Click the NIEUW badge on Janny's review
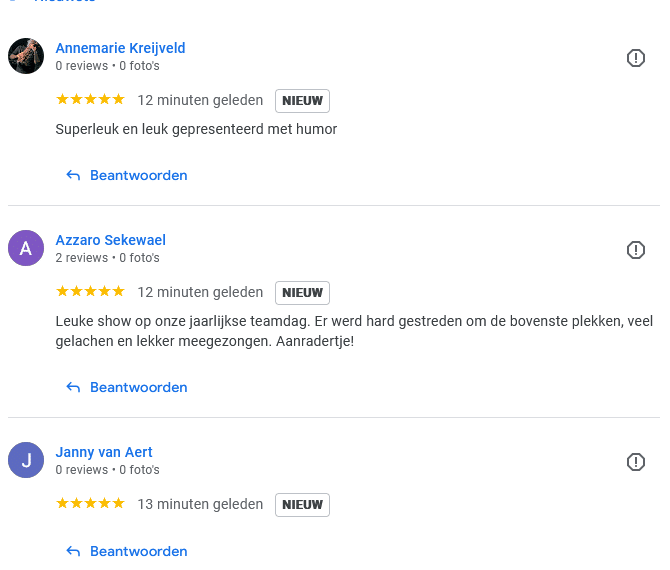 pos(302,505)
